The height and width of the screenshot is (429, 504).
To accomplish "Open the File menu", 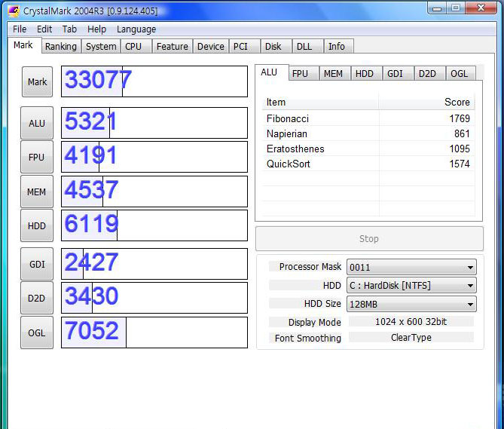I will (x=20, y=29).
